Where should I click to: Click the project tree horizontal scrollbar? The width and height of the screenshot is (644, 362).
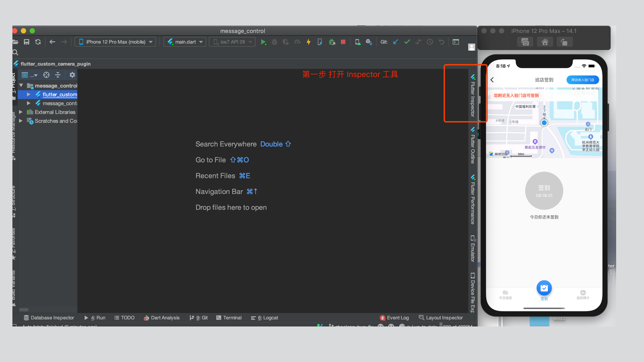pos(24,309)
